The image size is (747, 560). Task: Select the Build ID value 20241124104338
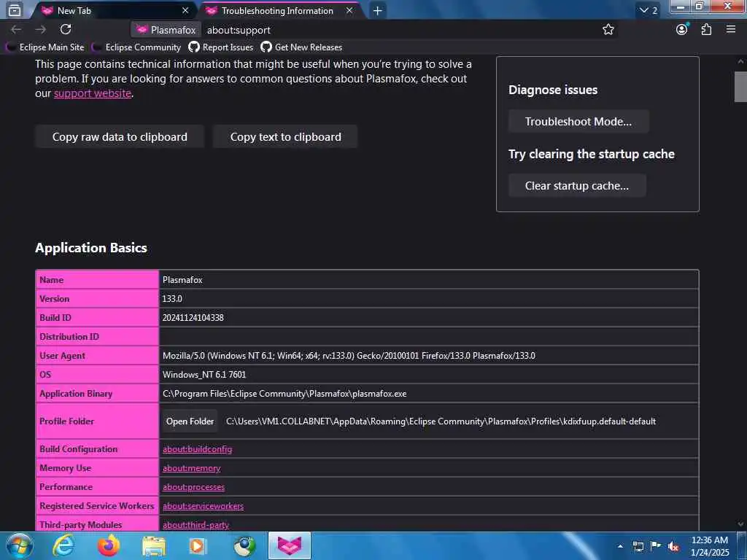point(193,318)
